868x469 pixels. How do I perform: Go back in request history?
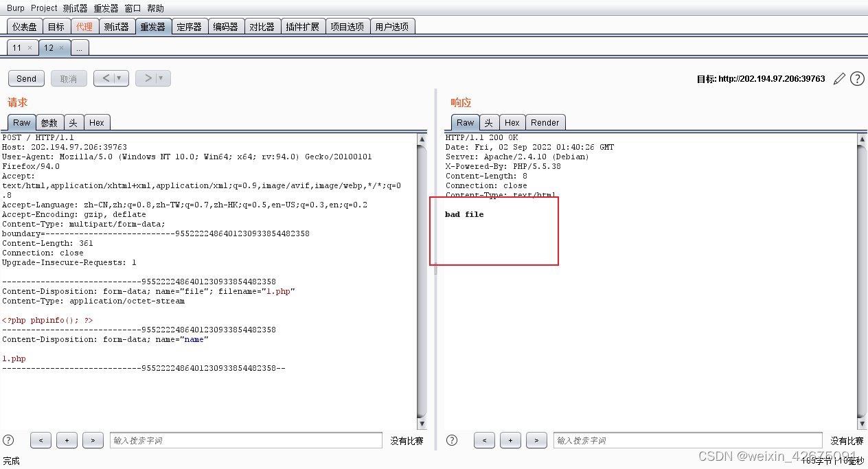106,78
